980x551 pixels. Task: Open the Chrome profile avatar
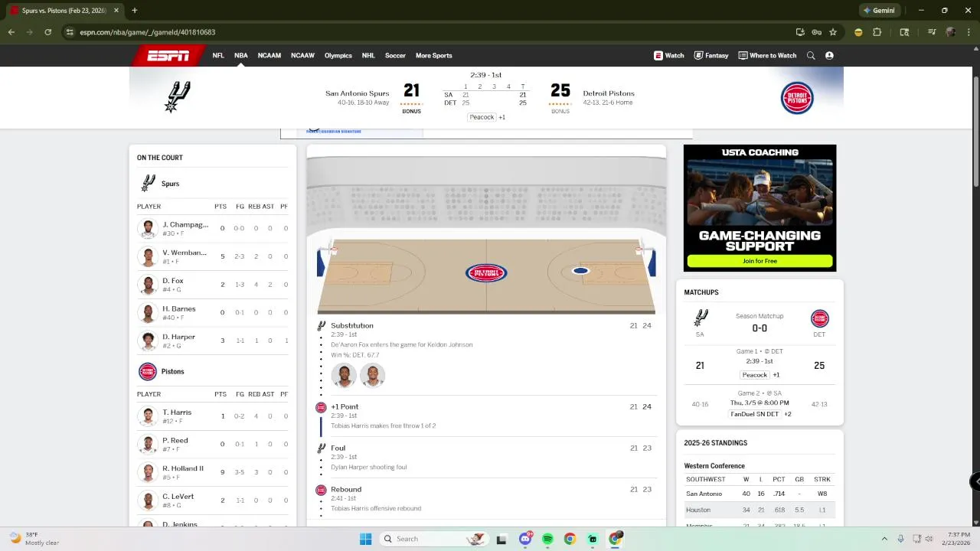(x=950, y=32)
